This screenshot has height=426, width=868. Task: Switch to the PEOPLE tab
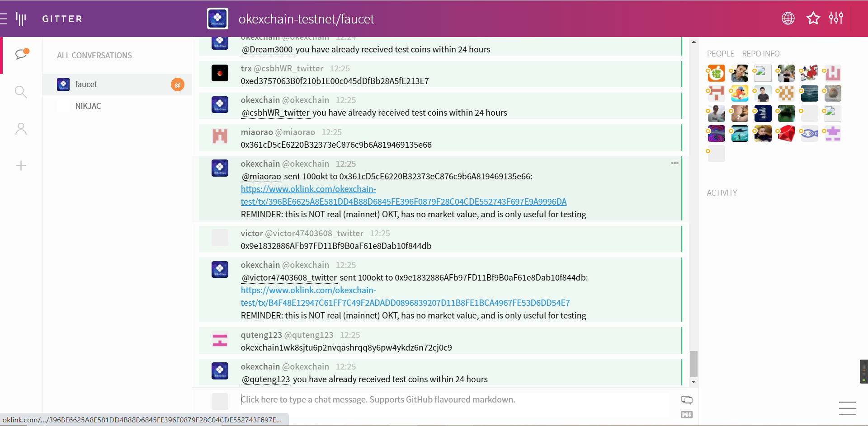point(720,54)
